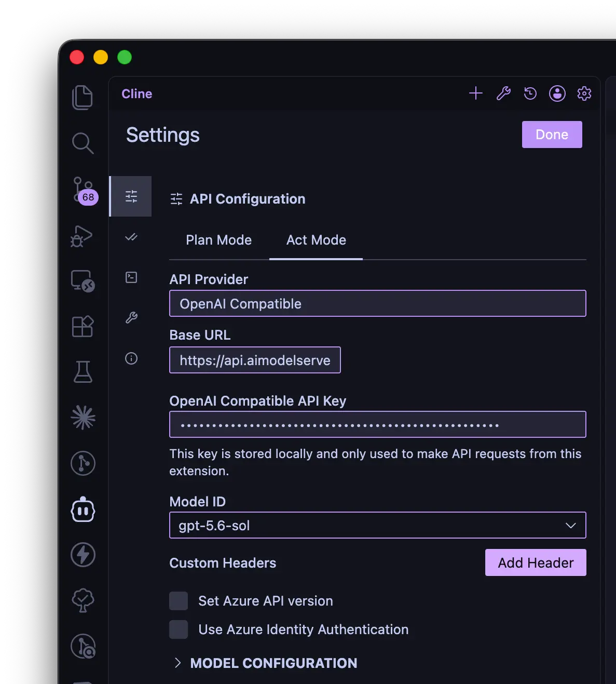Screen dimensions: 616x684
Task: Open the account profile icon
Action: click(x=557, y=93)
